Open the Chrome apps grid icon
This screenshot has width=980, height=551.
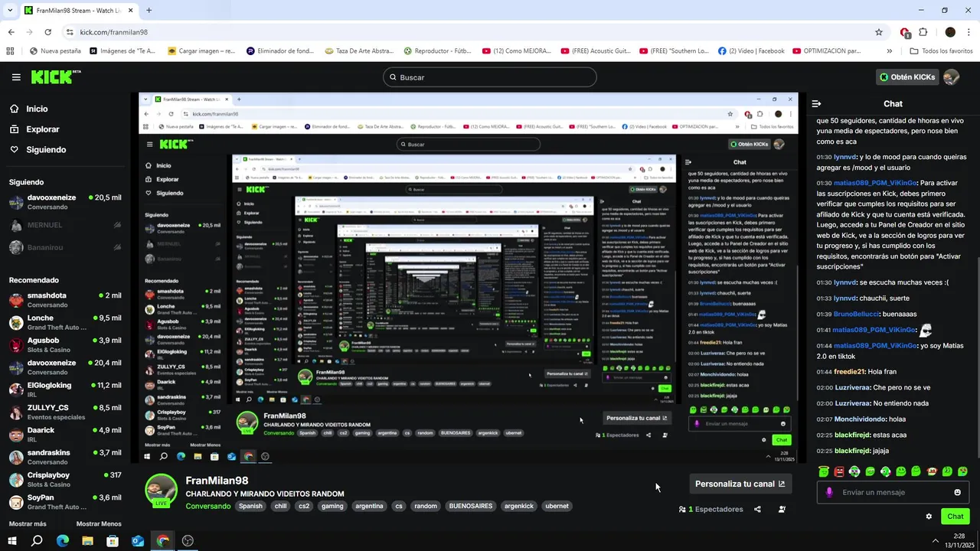10,51
